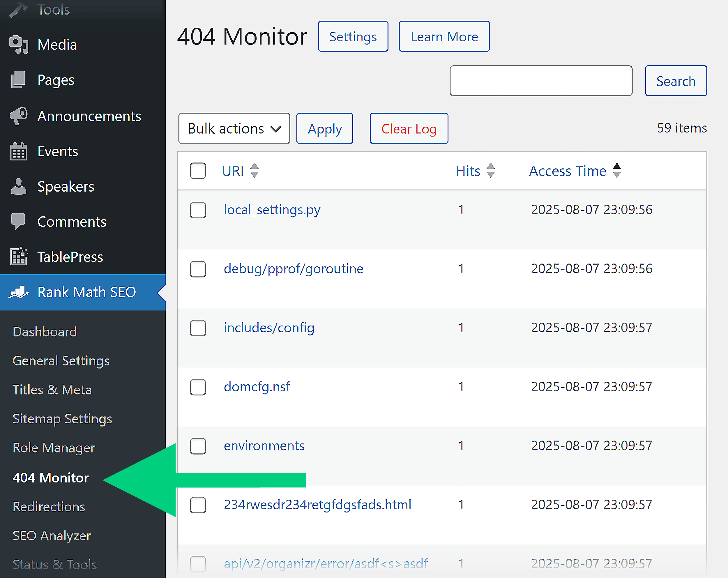
Task: Click the TablePress table icon
Action: tap(19, 257)
